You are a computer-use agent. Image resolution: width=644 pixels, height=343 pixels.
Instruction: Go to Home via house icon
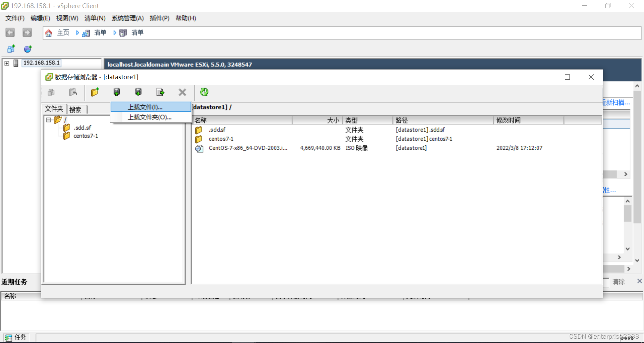click(x=49, y=33)
